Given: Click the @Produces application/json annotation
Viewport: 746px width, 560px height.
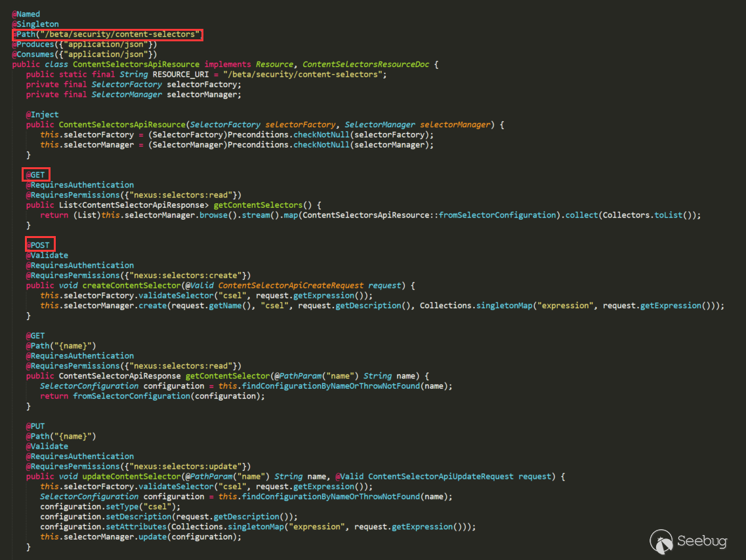Looking at the screenshot, I should 84,44.
